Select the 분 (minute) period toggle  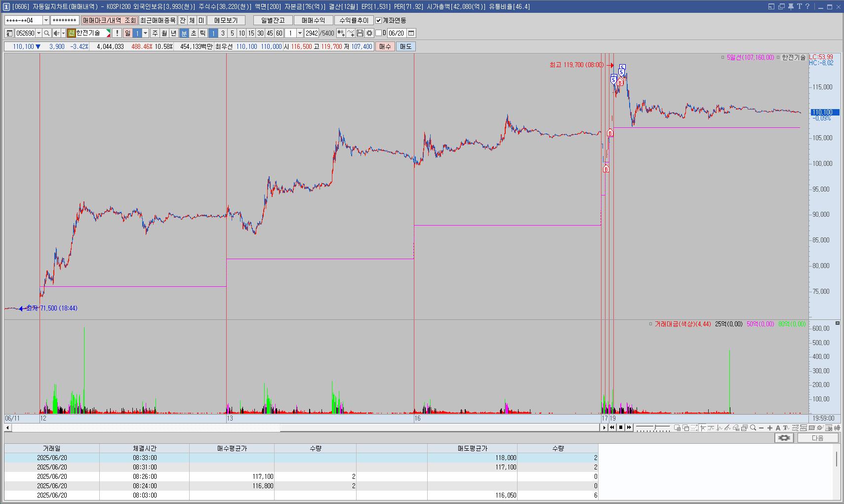184,33
